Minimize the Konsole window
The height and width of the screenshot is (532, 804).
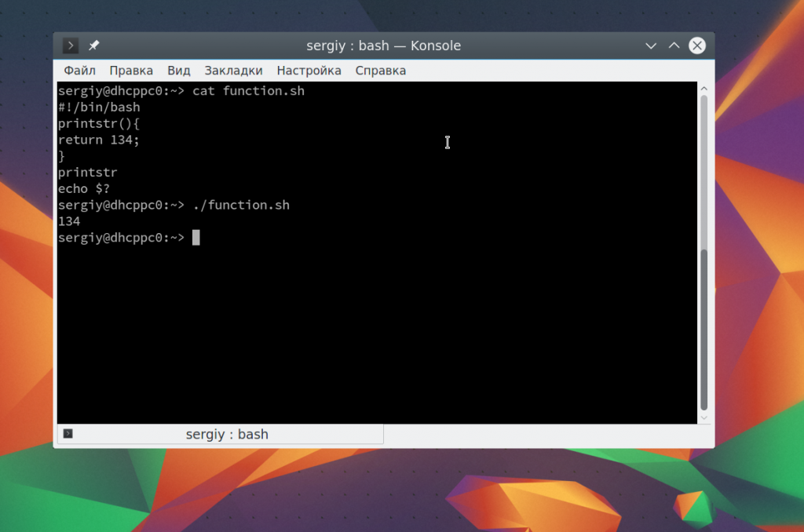click(650, 46)
